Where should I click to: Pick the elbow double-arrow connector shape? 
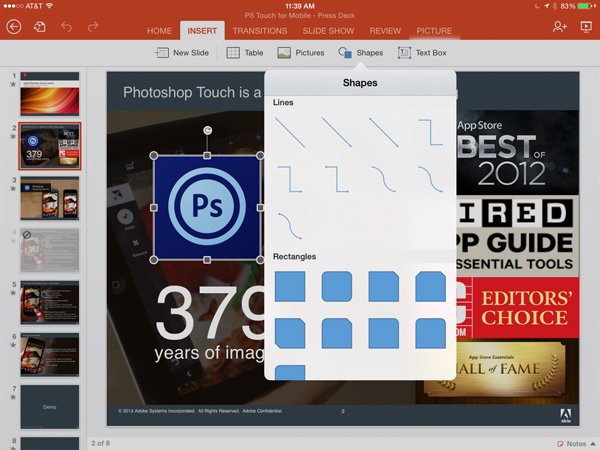point(337,179)
